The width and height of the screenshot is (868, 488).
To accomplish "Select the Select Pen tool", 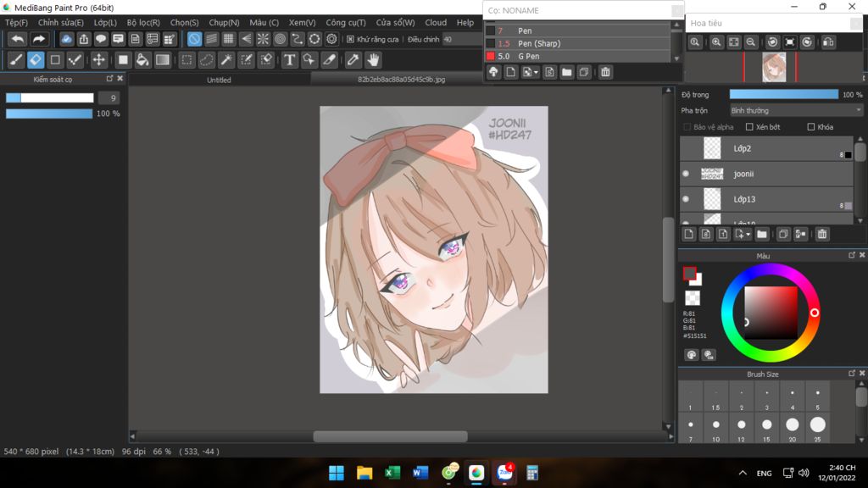I will pos(247,60).
